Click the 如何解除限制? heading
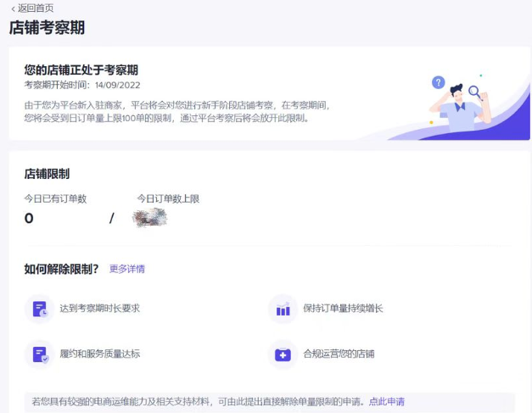This screenshot has height=413, width=532. pos(61,269)
